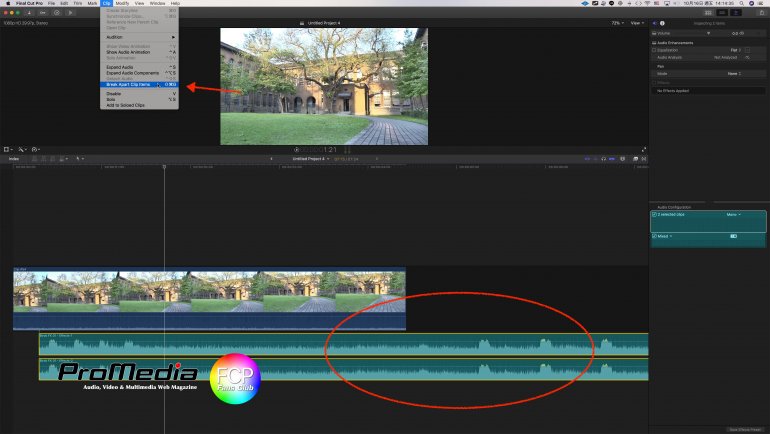Open the Volume keyframe dropdown arrow
770x434 pixels.
coord(708,33)
